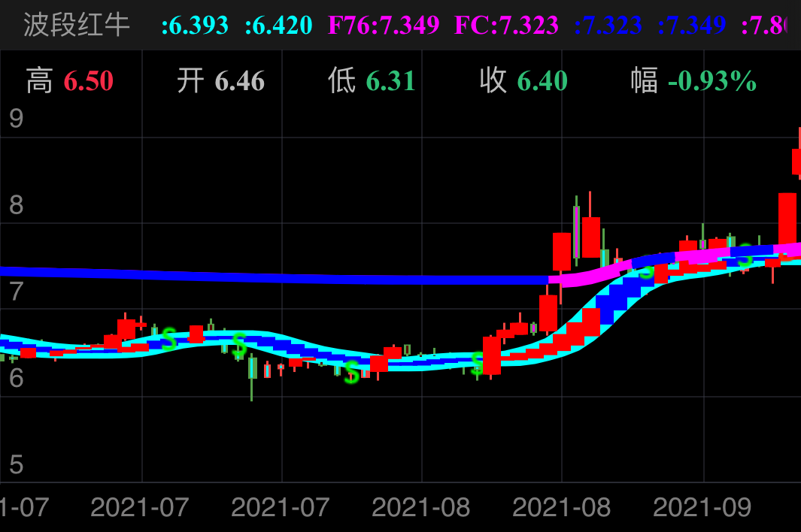801x532 pixels.
Task: Tap the rightmost green S signal marker
Action: pyautogui.click(x=745, y=255)
